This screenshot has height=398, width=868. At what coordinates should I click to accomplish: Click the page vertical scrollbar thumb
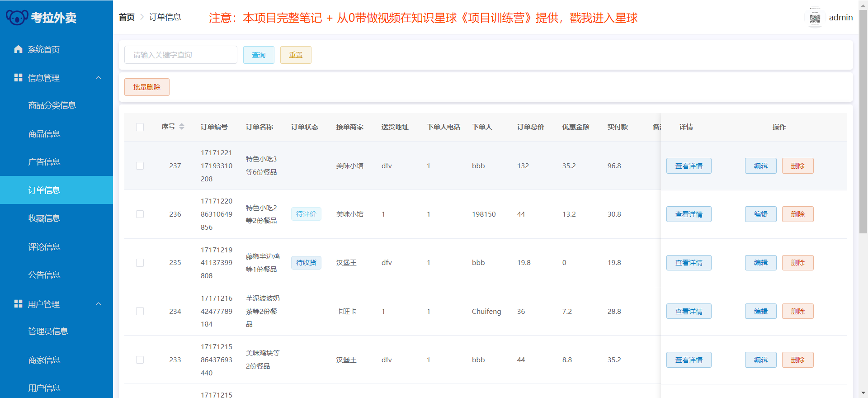[863, 121]
